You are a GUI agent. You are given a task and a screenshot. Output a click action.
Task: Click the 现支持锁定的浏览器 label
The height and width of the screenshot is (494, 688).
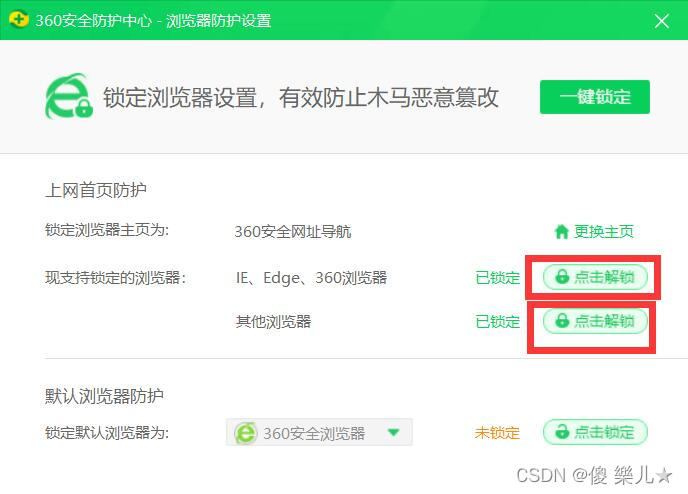[x=115, y=277]
